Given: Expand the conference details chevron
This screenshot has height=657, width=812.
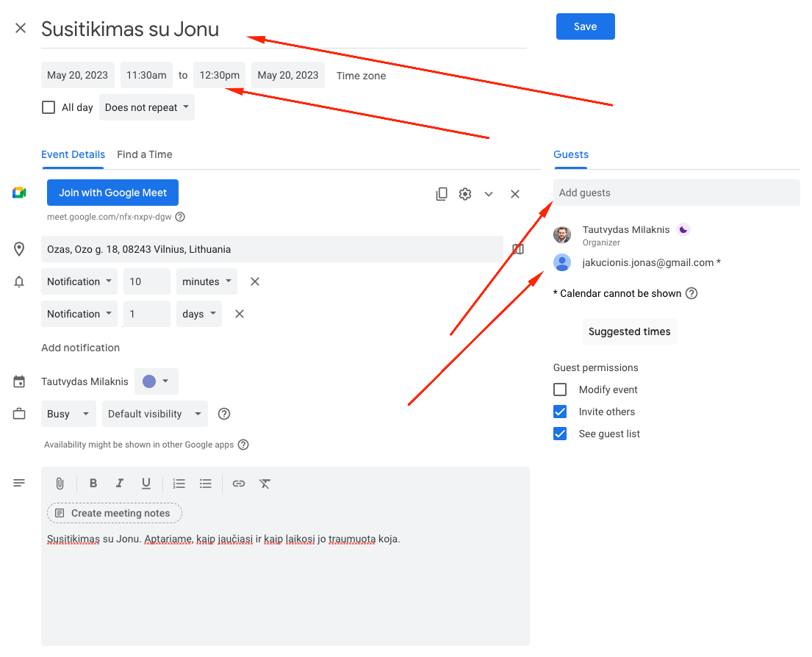Looking at the screenshot, I should (489, 194).
